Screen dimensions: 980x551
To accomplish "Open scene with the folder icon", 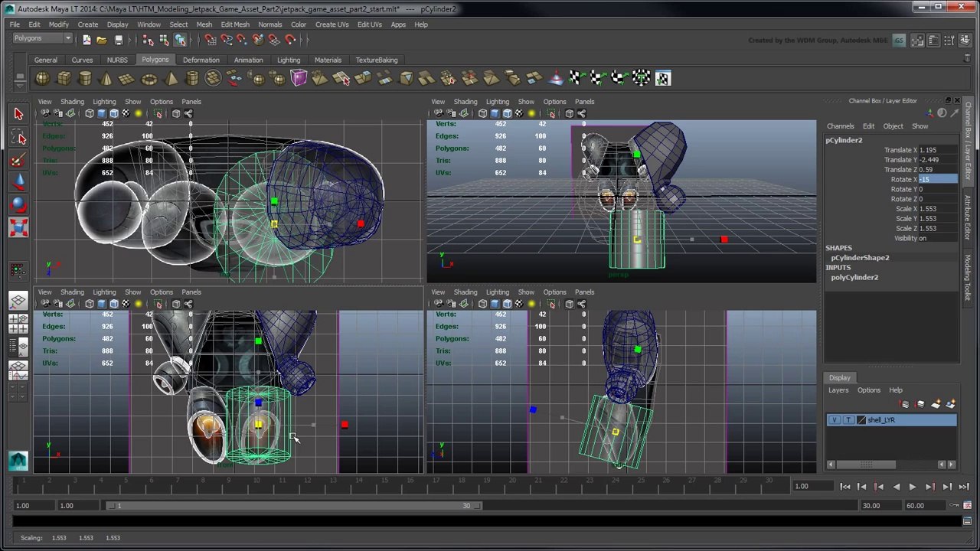I will pos(102,40).
